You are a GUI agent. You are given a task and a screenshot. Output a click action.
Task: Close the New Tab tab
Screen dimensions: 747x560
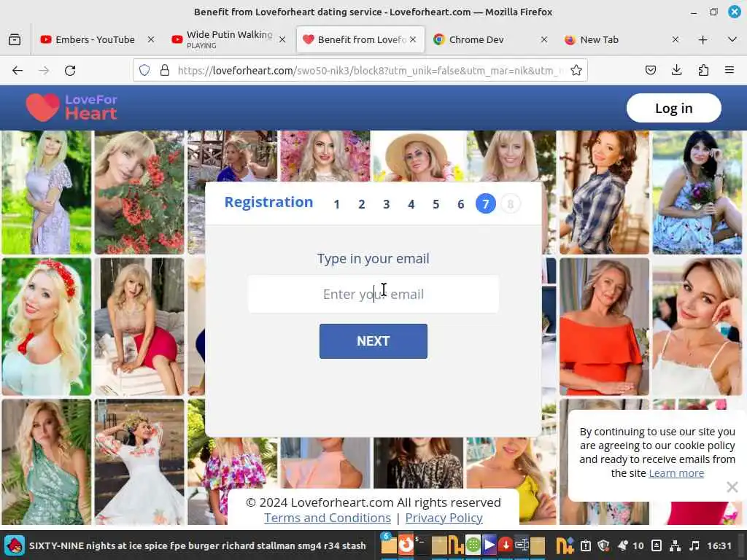click(676, 39)
